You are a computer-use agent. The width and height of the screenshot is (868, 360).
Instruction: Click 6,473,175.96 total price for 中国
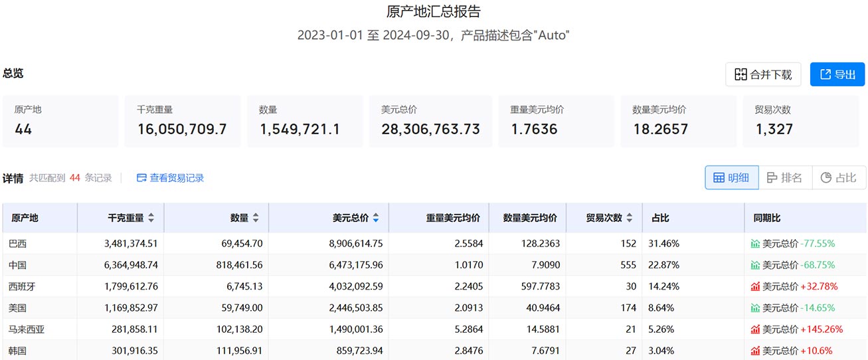click(356, 265)
